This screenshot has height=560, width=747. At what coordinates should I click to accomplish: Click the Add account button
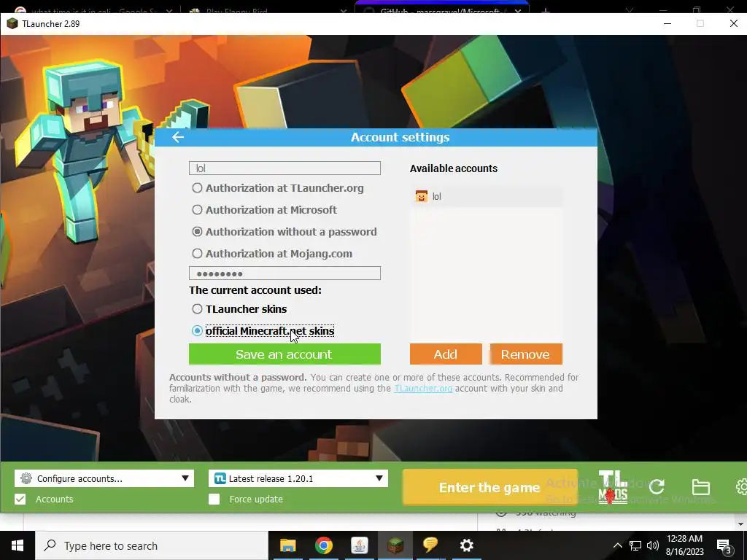click(x=446, y=354)
